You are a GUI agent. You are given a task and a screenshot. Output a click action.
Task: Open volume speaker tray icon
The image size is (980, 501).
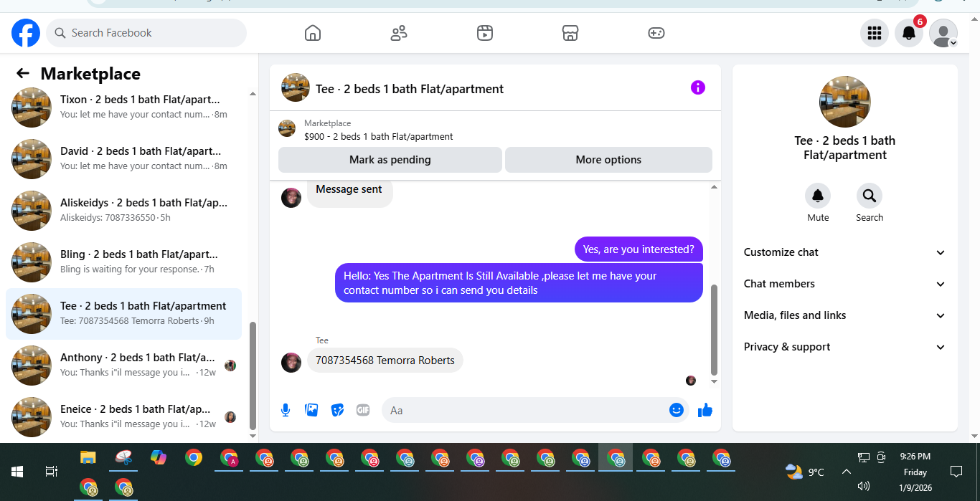[x=864, y=486]
